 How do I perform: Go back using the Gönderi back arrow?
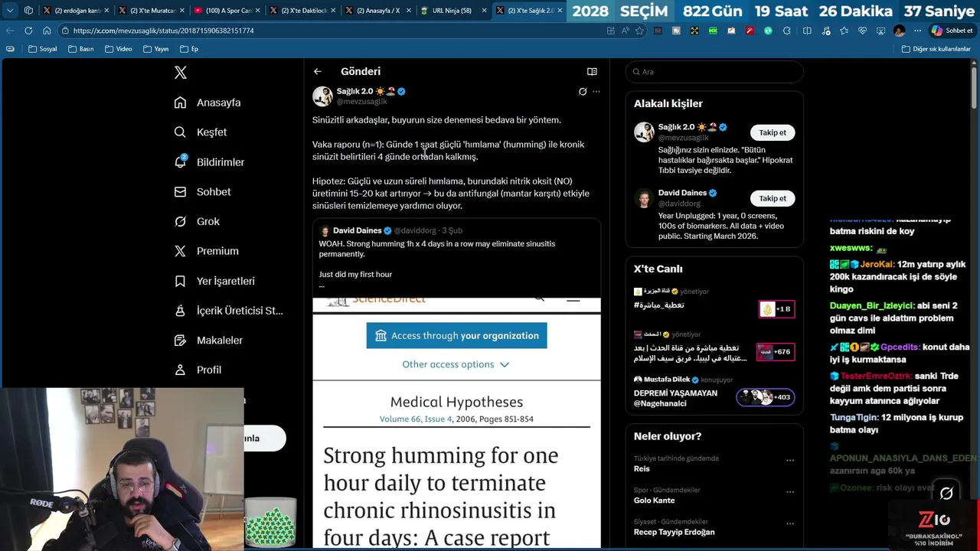[x=318, y=71]
